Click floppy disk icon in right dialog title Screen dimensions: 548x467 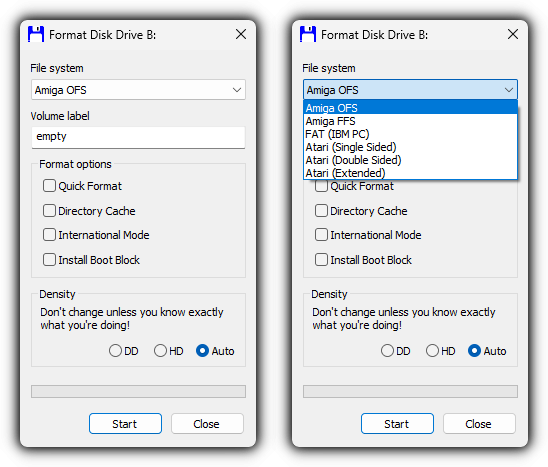308,34
